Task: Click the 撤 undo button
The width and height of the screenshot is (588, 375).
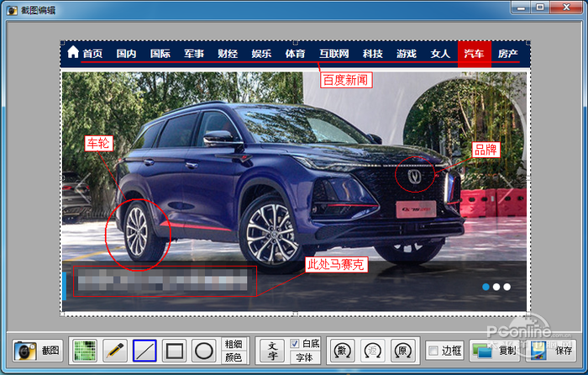Action: (342, 351)
